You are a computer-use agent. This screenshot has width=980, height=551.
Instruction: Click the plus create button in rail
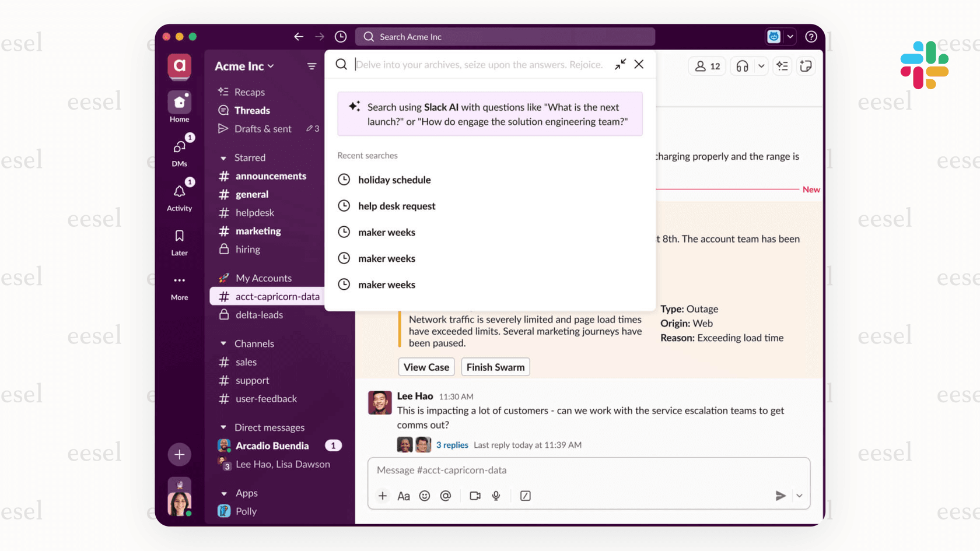tap(180, 454)
